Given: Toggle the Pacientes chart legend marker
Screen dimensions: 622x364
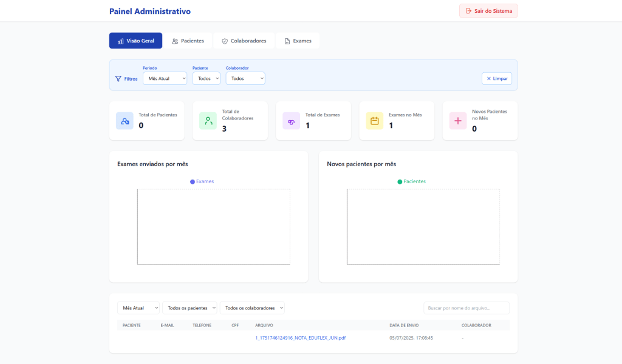Looking at the screenshot, I should tap(400, 181).
